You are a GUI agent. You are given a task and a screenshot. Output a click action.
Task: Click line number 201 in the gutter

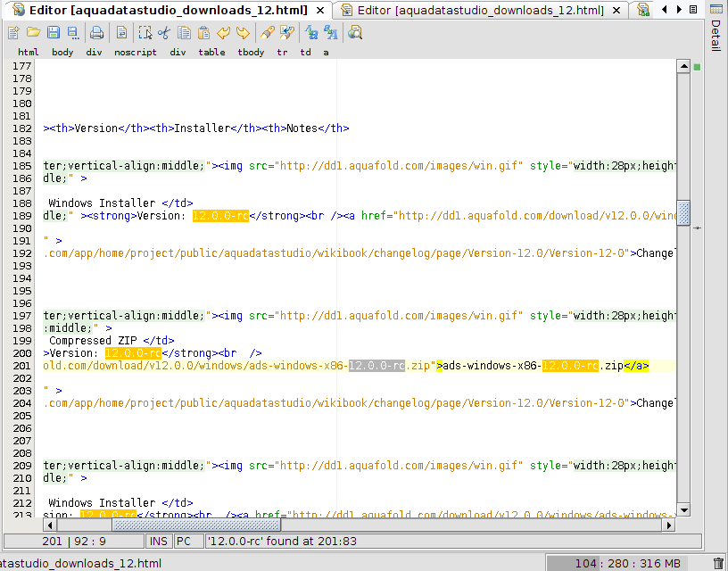[x=22, y=366]
